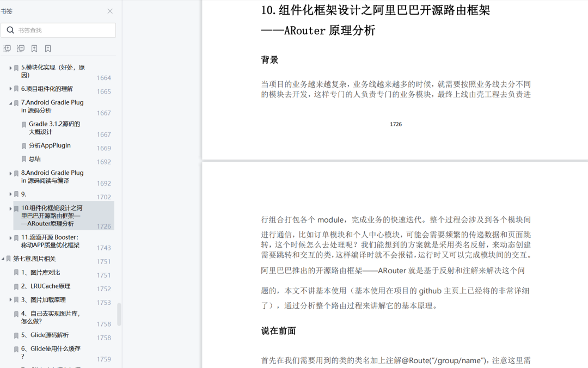This screenshot has width=588, height=368.
Task: Click page number 1726 in document
Action: [396, 124]
